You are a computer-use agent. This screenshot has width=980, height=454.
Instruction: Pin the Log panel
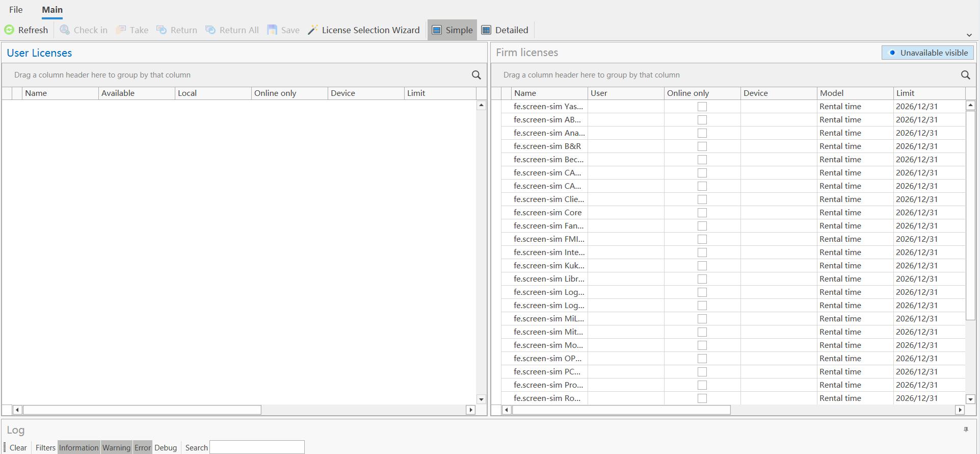(x=966, y=430)
